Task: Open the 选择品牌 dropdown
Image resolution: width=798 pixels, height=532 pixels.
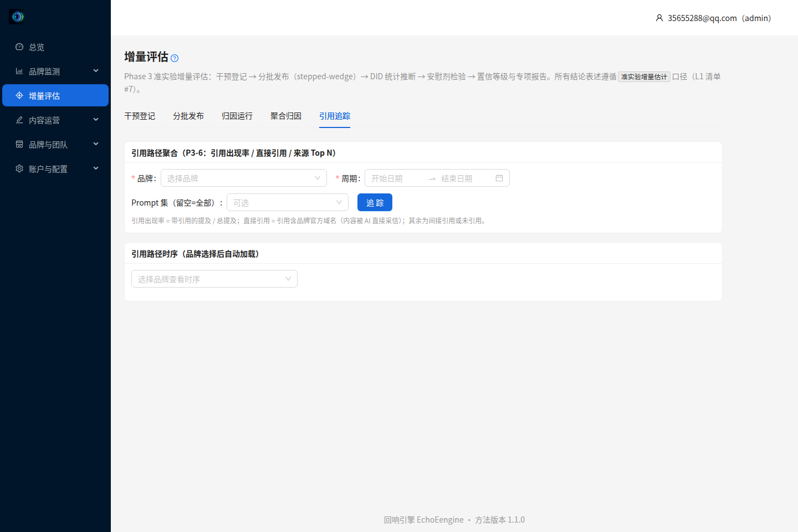Action: coord(244,178)
